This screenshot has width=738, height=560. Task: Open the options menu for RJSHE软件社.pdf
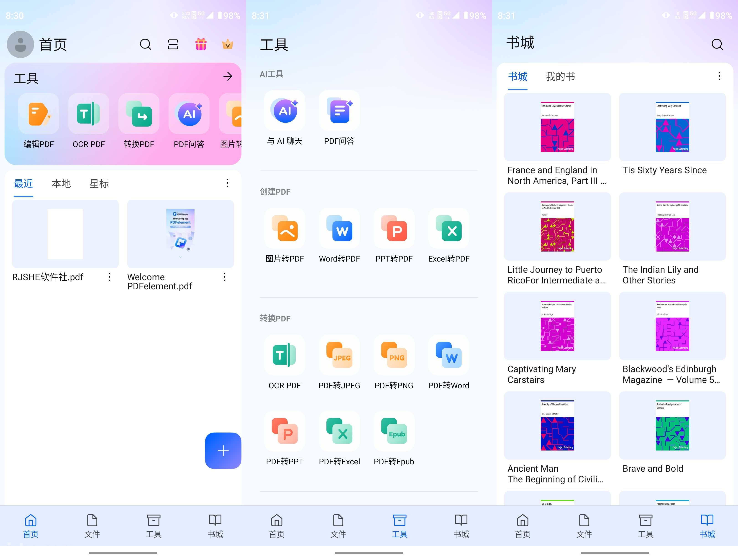tap(109, 277)
